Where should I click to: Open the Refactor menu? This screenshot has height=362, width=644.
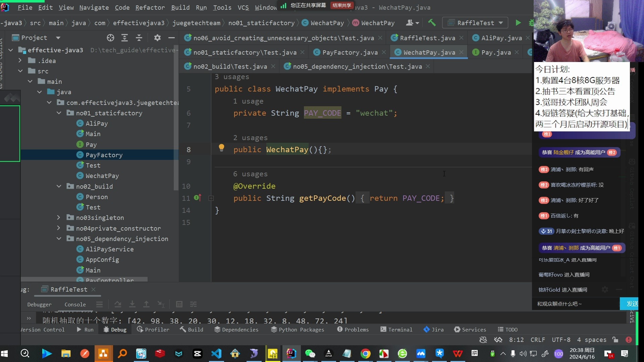pyautogui.click(x=150, y=7)
